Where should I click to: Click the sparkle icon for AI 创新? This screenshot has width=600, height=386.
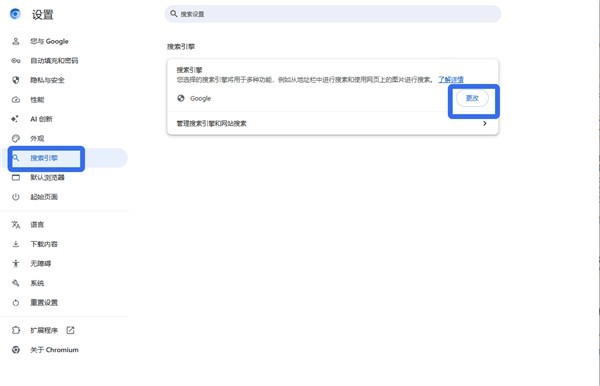(x=15, y=119)
